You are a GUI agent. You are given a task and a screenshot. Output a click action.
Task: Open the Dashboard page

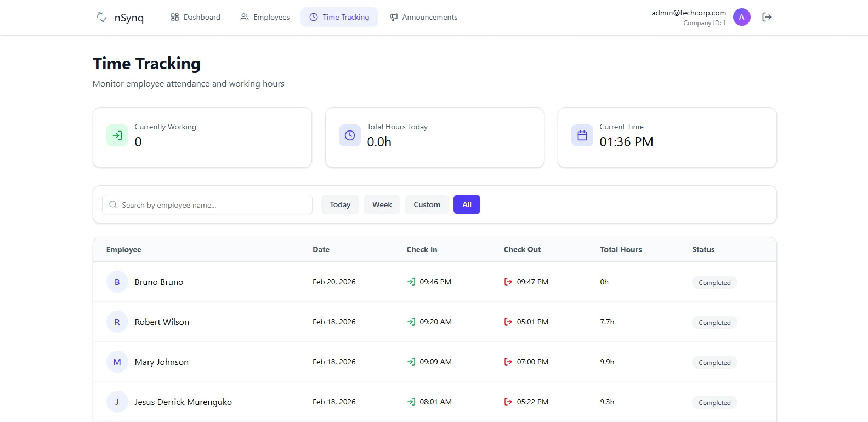pos(196,17)
